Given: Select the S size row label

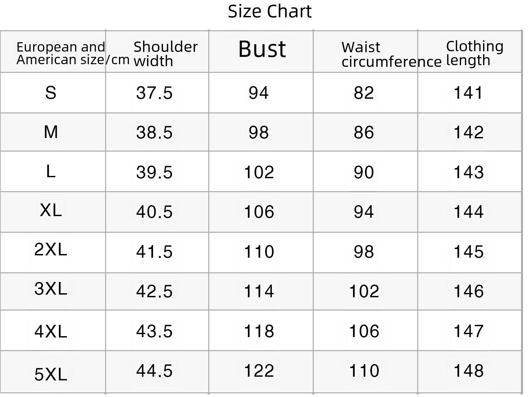Looking at the screenshot, I should coord(51,92).
